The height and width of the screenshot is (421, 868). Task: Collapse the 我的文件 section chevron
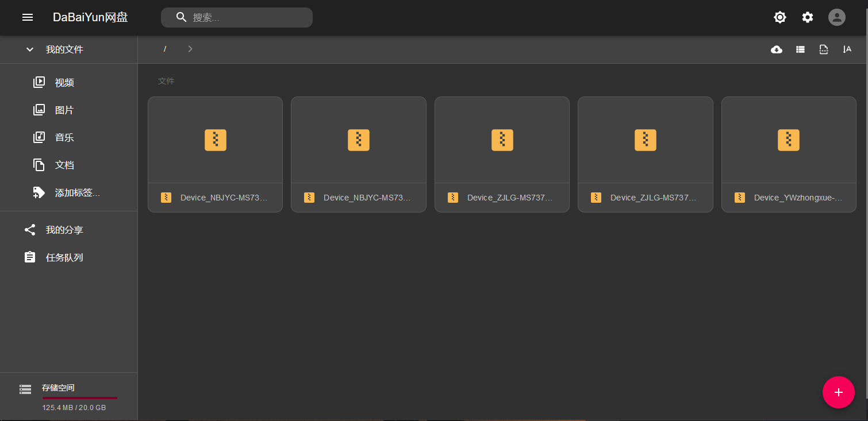pos(30,49)
